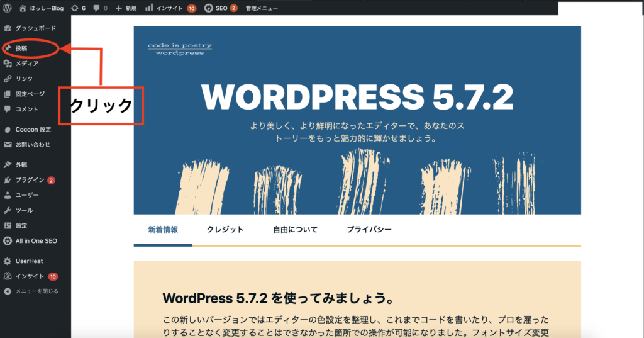The width and height of the screenshot is (644, 338).
Task: Click the envelope icon beside お問い合わせ
Action: tap(8, 145)
